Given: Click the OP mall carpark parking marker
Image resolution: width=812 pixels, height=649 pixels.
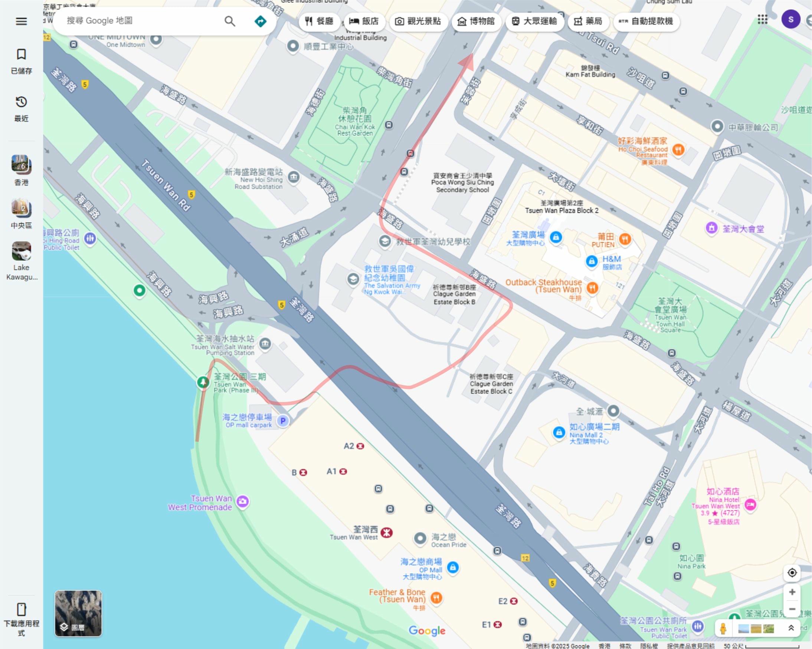Looking at the screenshot, I should point(283,421).
